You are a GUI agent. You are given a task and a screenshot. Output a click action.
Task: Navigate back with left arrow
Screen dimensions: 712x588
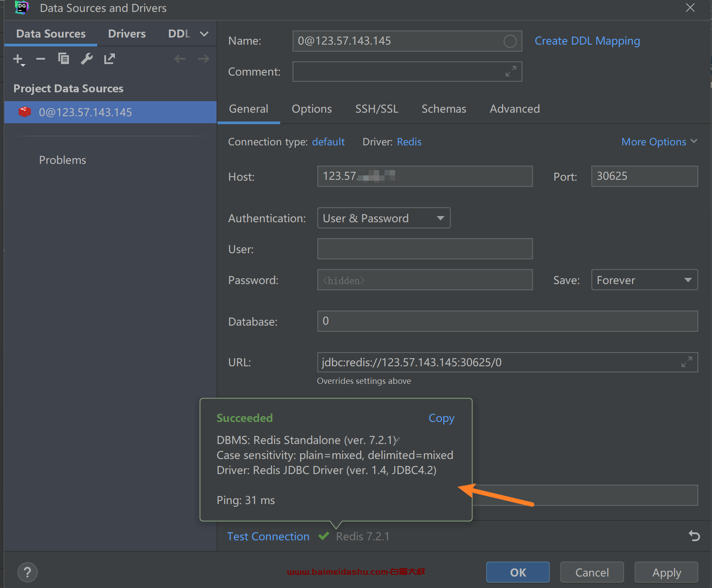tap(180, 59)
